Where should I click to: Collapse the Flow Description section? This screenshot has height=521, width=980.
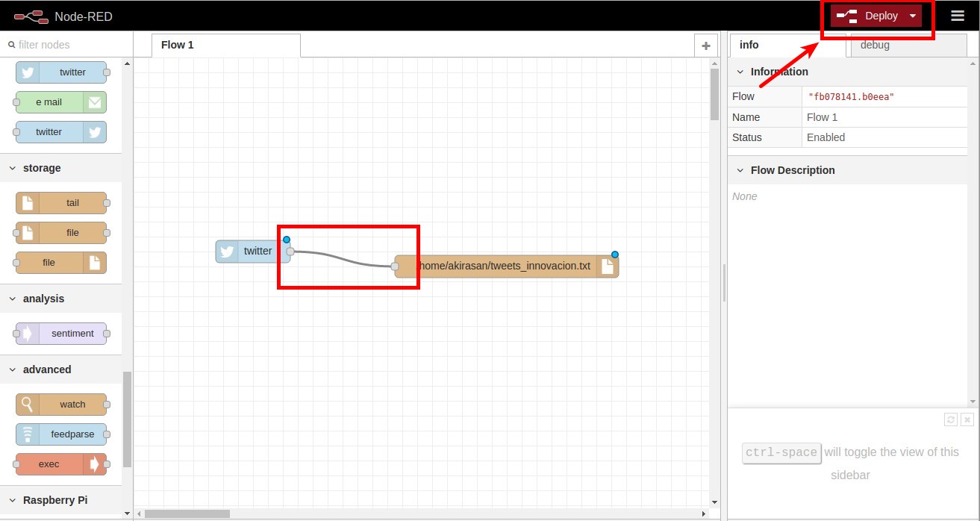click(847, 170)
